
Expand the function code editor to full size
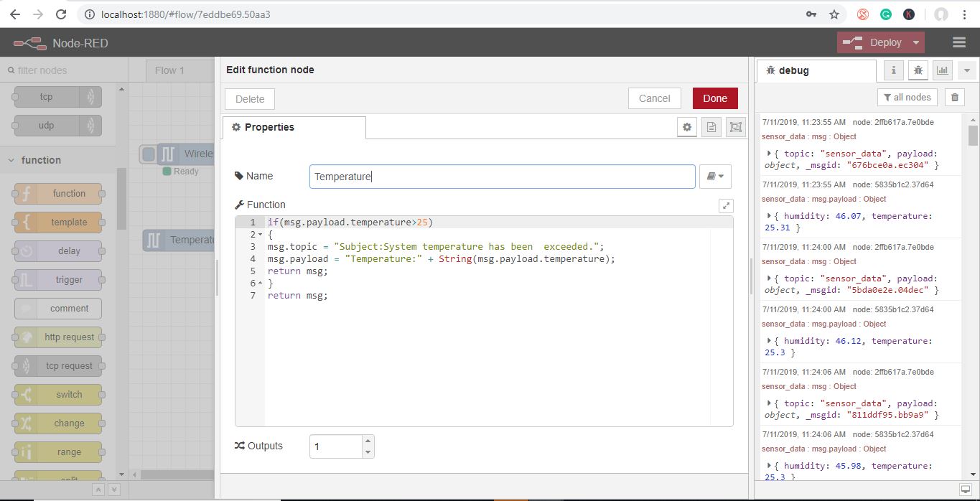[726, 205]
